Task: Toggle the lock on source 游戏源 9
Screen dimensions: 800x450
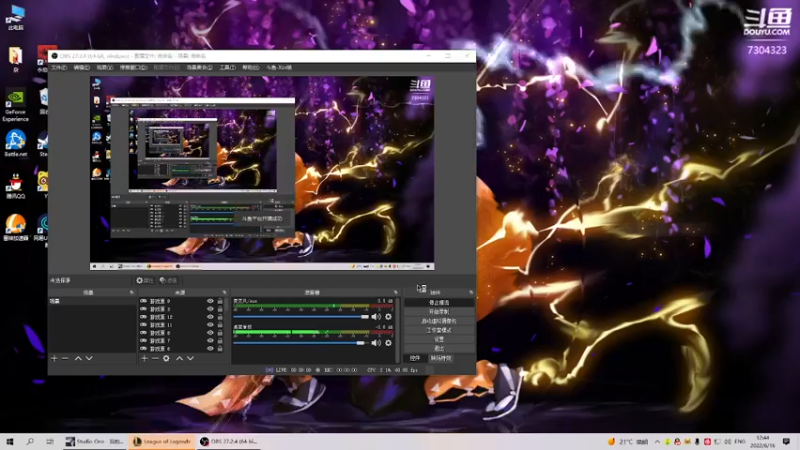Action: coord(220,302)
